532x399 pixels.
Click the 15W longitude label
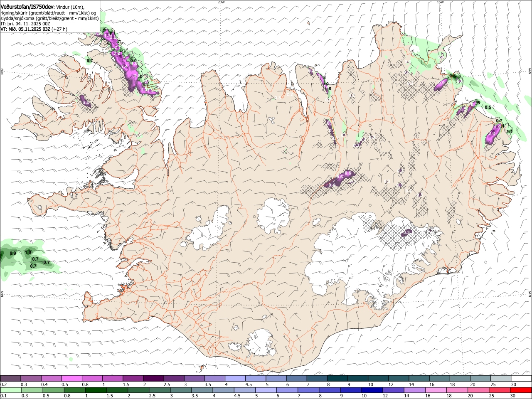(440, 2)
